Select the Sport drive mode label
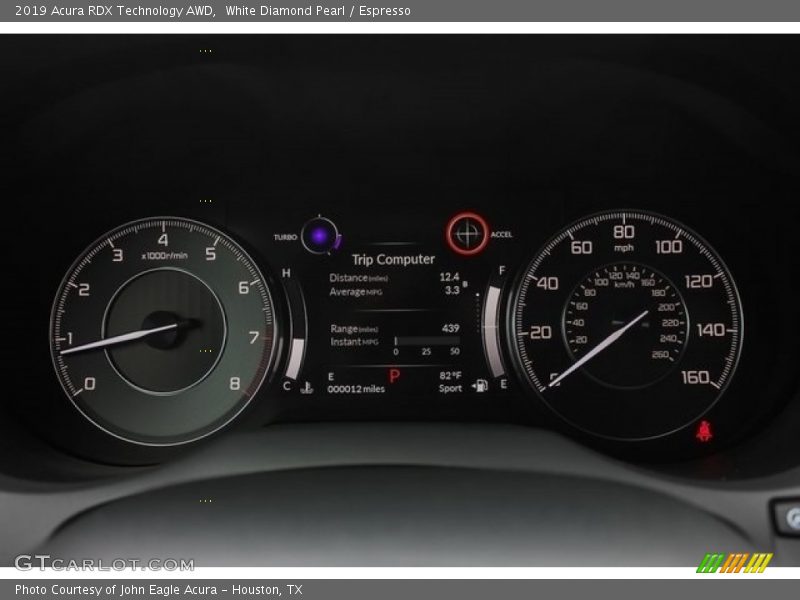The height and width of the screenshot is (600, 800). click(x=450, y=388)
